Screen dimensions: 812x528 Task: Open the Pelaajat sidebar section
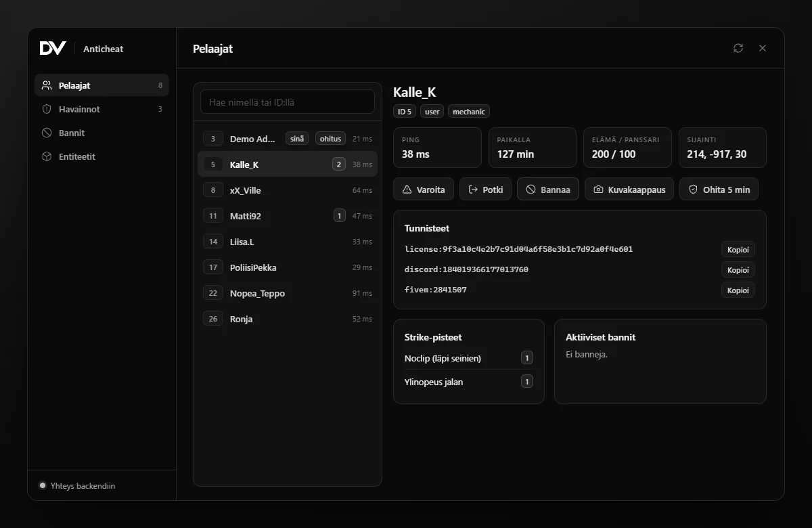tap(101, 85)
